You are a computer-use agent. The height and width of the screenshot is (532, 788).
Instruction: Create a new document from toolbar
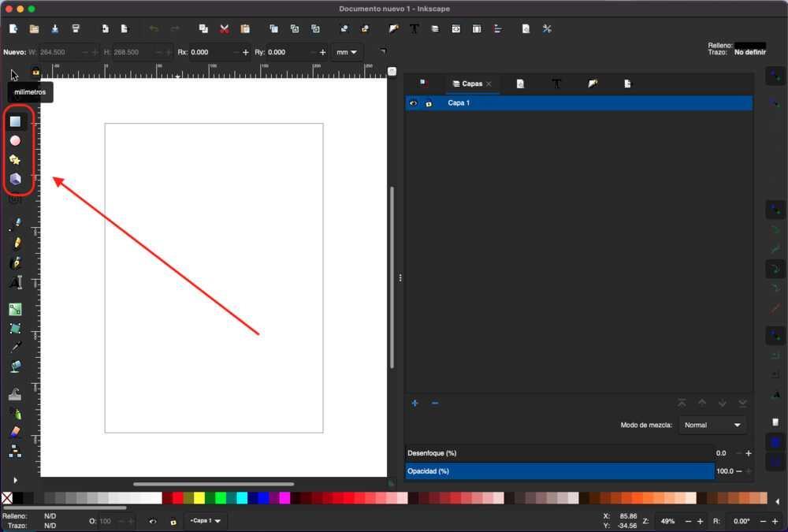click(13, 28)
